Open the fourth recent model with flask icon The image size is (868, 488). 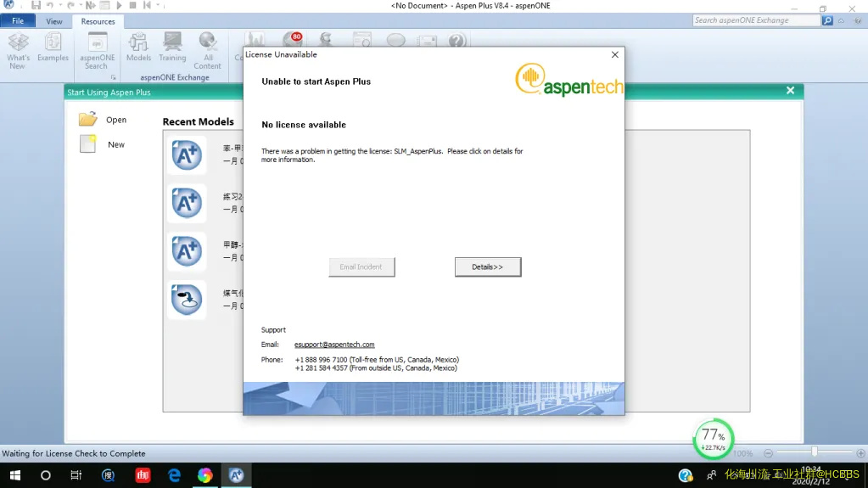[187, 300]
